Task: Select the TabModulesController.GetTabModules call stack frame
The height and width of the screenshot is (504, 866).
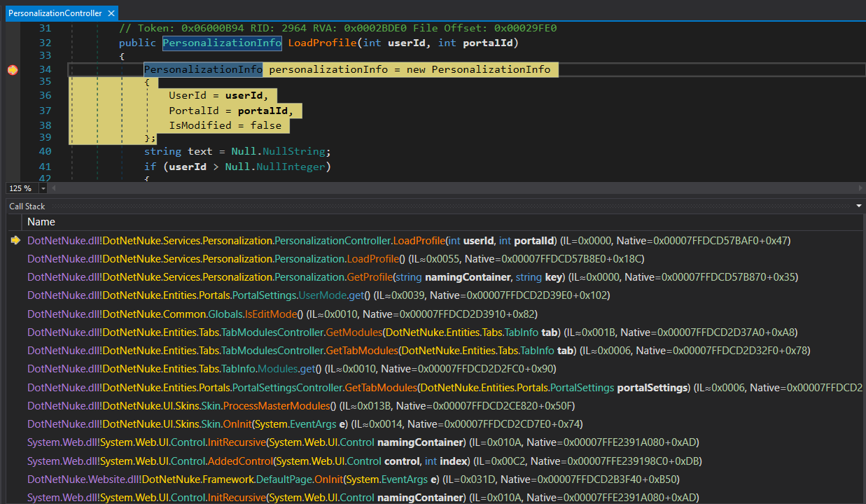Action: pyautogui.click(x=419, y=351)
